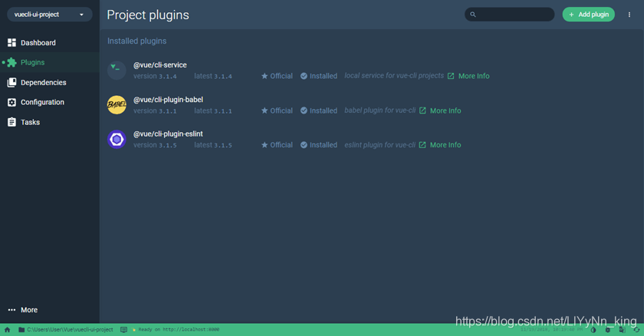Click the plugin search field
This screenshot has width=644, height=336.
(x=509, y=15)
